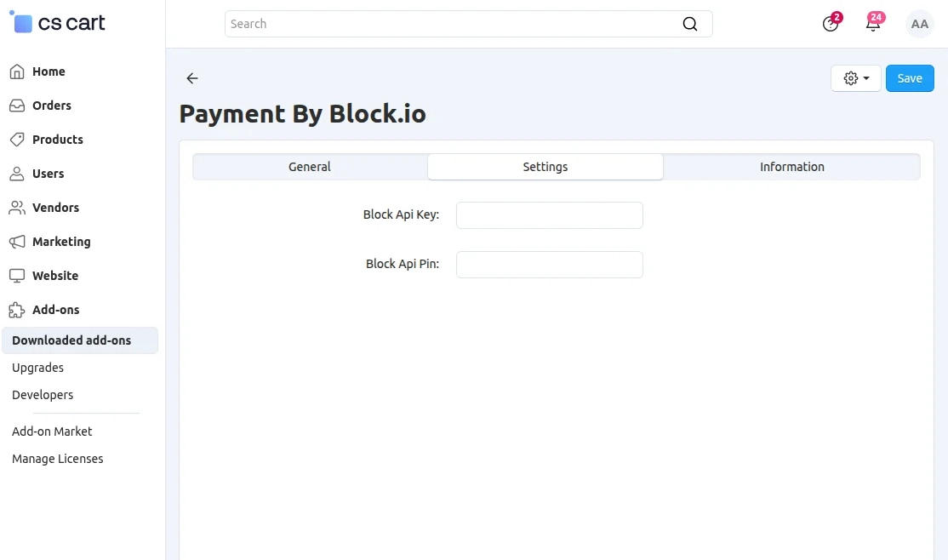The width and height of the screenshot is (948, 560).
Task: Focus the Block Api Key field
Action: [550, 215]
